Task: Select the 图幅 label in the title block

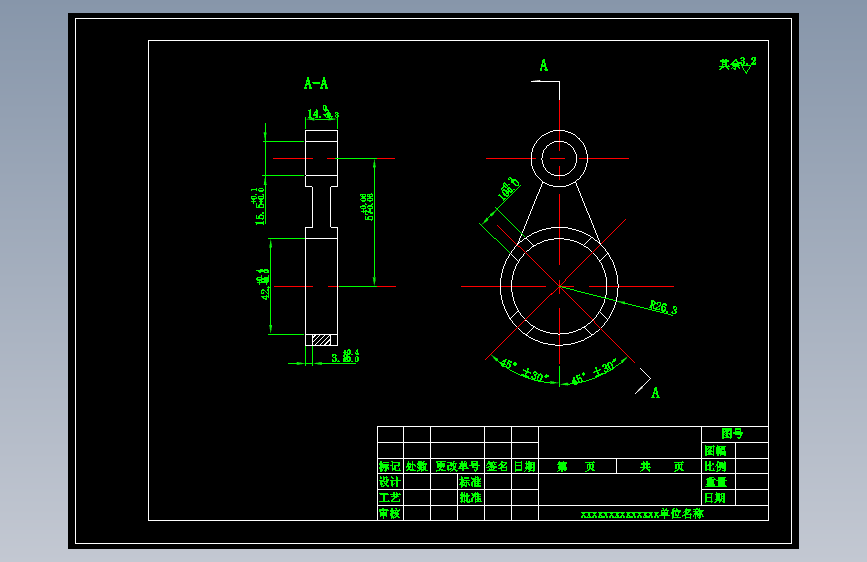Action: [715, 451]
